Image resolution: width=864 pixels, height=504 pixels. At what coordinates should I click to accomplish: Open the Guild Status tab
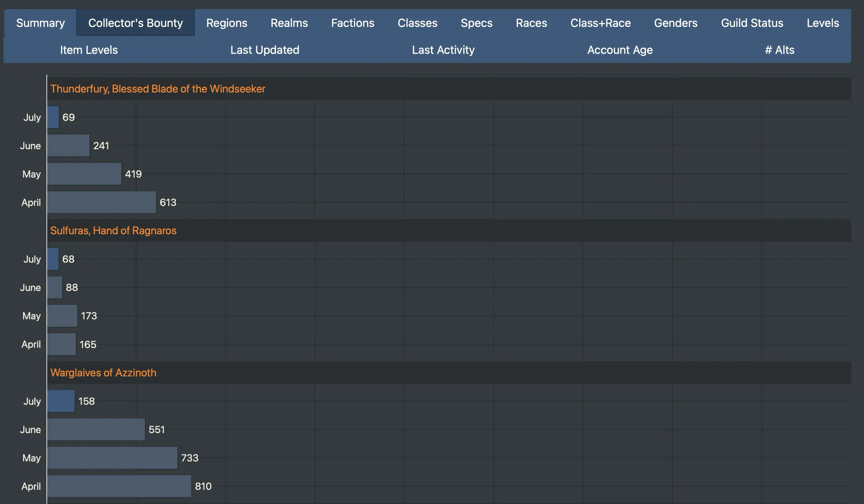(x=752, y=23)
